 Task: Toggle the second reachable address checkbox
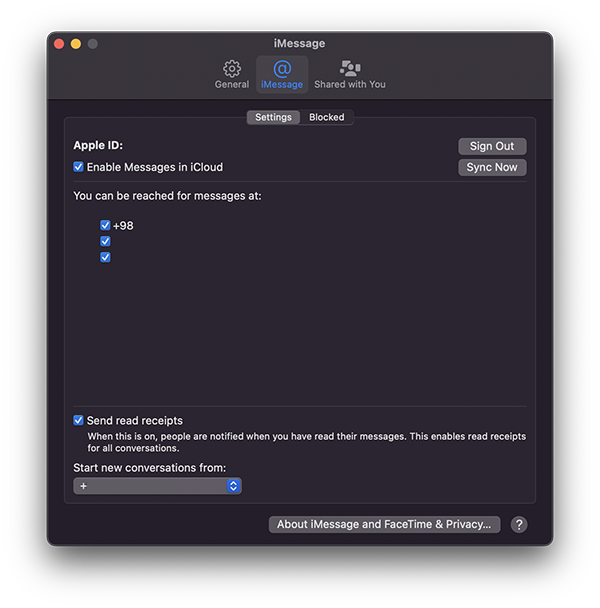coord(105,241)
